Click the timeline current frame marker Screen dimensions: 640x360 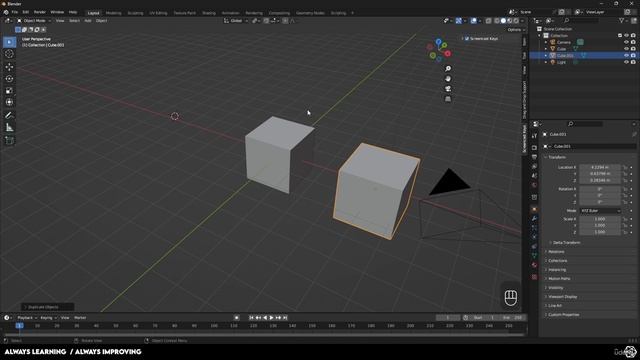19,326
